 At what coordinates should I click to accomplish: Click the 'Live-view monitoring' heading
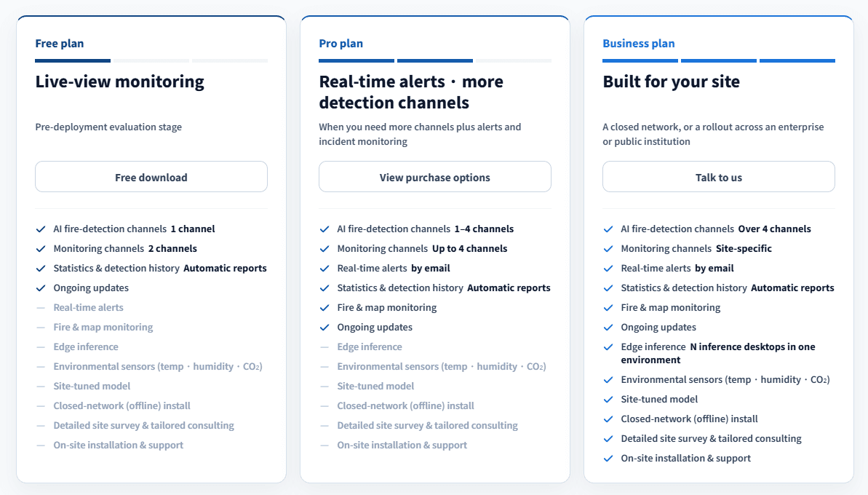[x=119, y=82]
